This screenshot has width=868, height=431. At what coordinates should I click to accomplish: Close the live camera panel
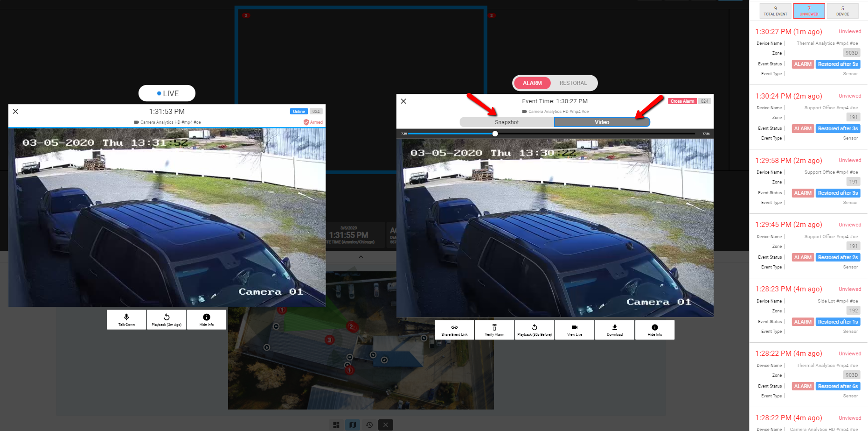15,111
